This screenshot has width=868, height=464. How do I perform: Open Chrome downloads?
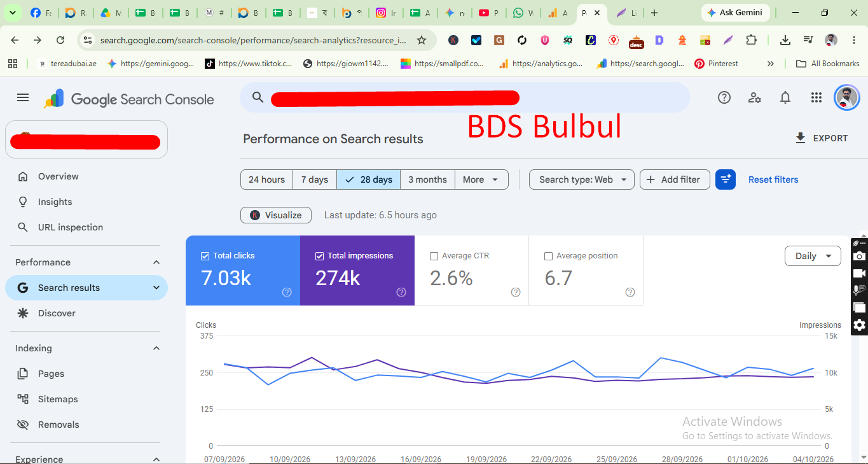[x=785, y=40]
